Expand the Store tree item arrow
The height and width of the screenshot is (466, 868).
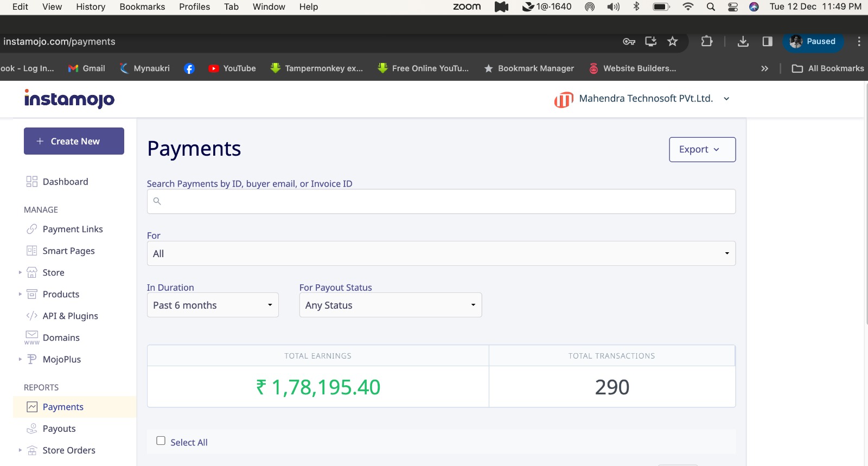click(20, 272)
